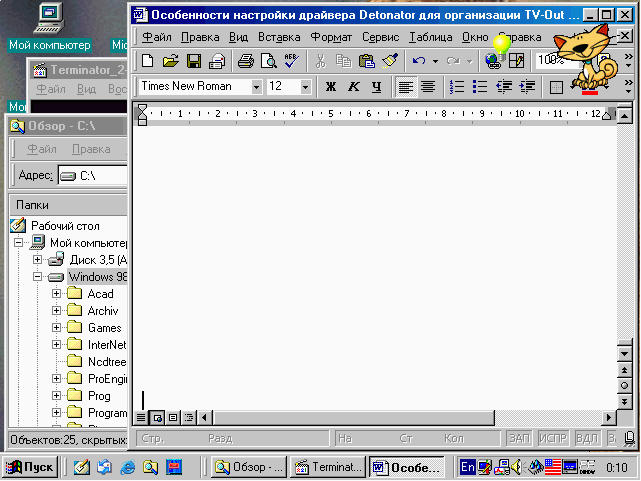Open the undo history dropdown arrow
Image resolution: width=641 pixels, height=481 pixels.
(435, 61)
